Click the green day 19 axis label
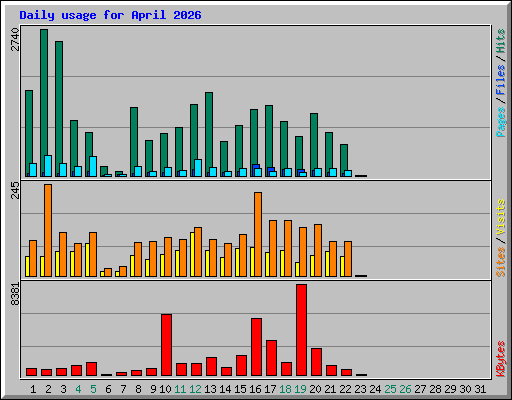Image resolution: width=512 pixels, height=400 pixels. click(300, 389)
